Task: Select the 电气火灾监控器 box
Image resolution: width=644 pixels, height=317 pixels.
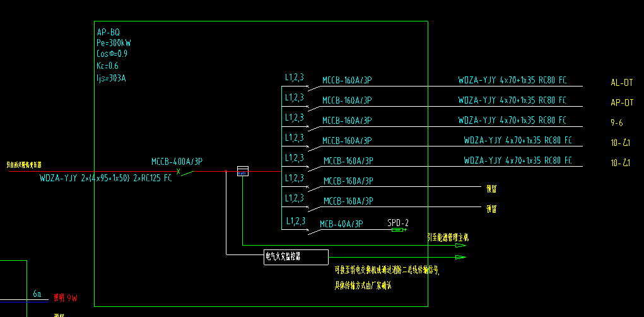Action: (x=296, y=257)
